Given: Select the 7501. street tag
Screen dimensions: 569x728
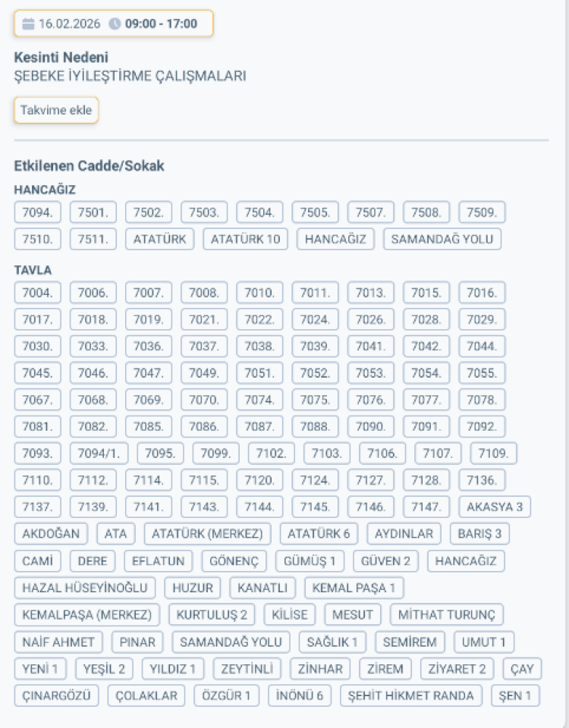Looking at the screenshot, I should pos(93,213).
